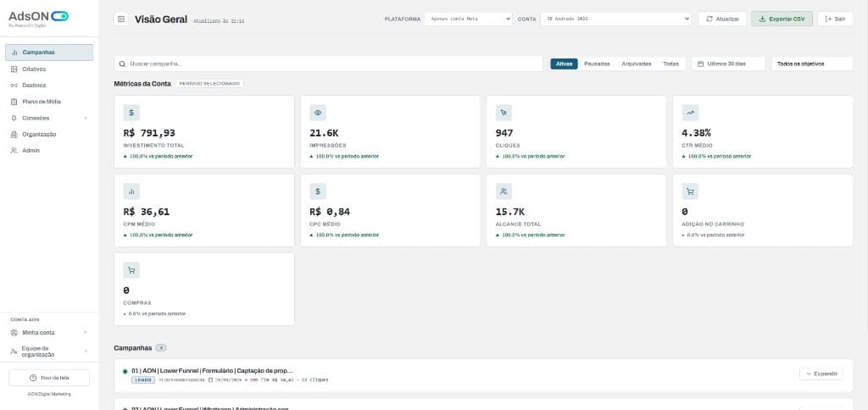Image resolution: width=868 pixels, height=410 pixels.
Task: Click the campaign 01 Lower Funnel Formulário title
Action: pyautogui.click(x=212, y=371)
